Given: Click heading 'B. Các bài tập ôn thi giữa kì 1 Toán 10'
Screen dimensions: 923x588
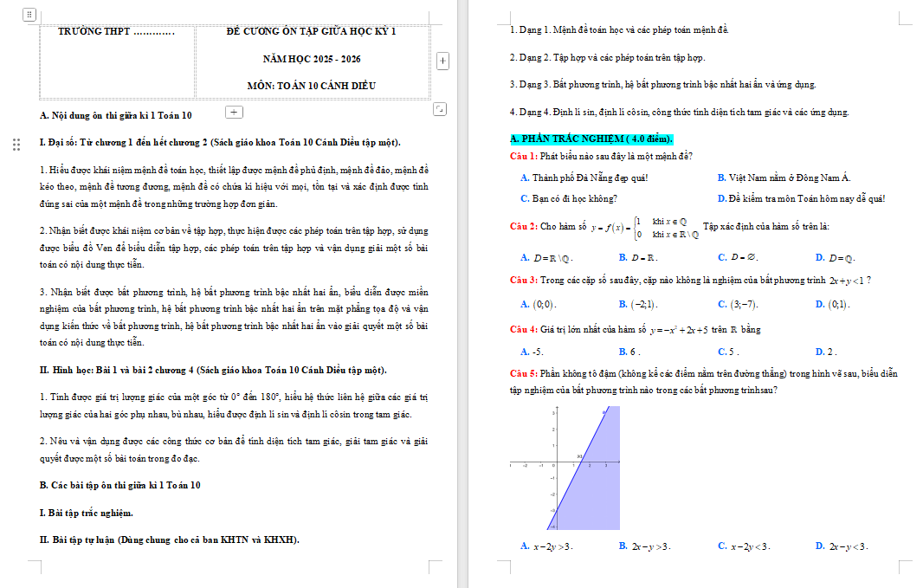Looking at the screenshot, I should pyautogui.click(x=120, y=485).
